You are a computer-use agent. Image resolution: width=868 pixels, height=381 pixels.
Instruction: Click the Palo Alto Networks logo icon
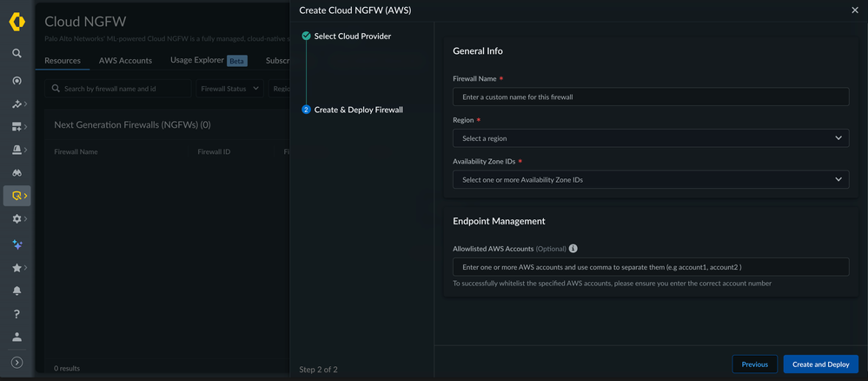tap(17, 23)
